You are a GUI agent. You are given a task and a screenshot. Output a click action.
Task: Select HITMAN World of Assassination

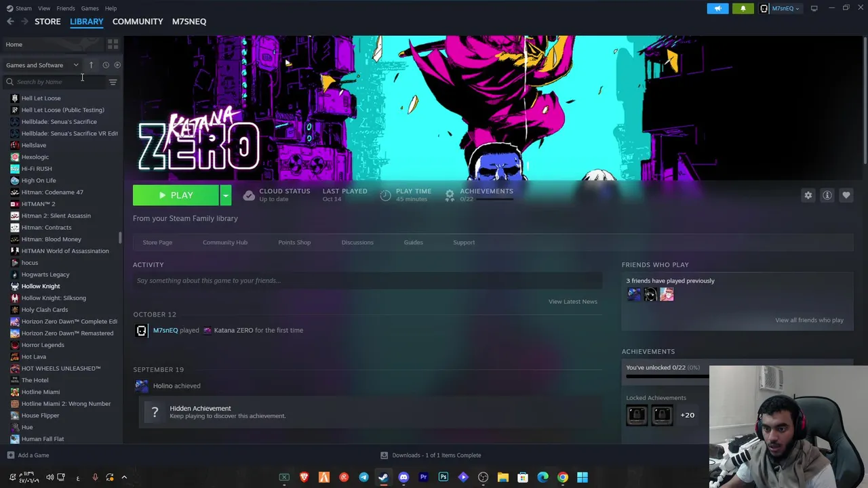[65, 251]
